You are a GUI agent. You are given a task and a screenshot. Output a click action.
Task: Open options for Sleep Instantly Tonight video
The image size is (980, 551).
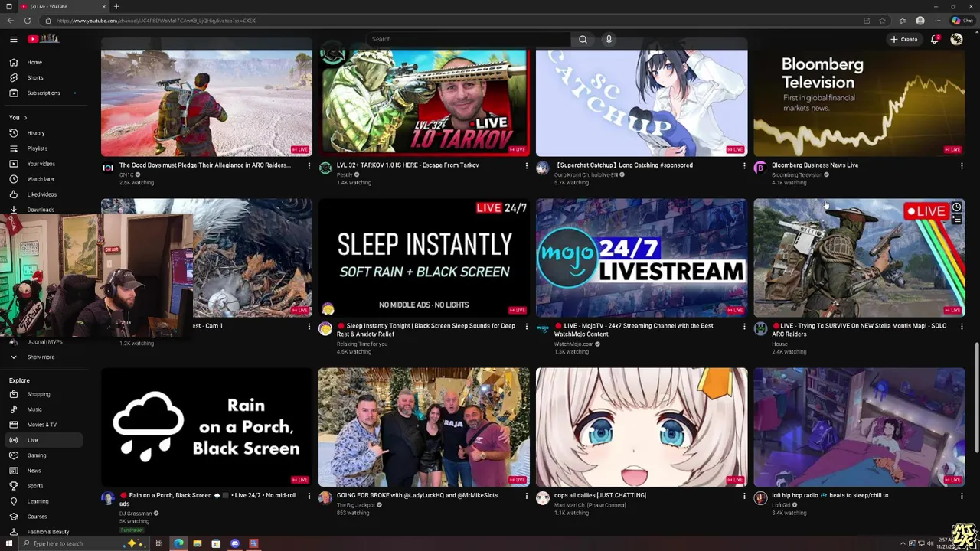(x=527, y=326)
